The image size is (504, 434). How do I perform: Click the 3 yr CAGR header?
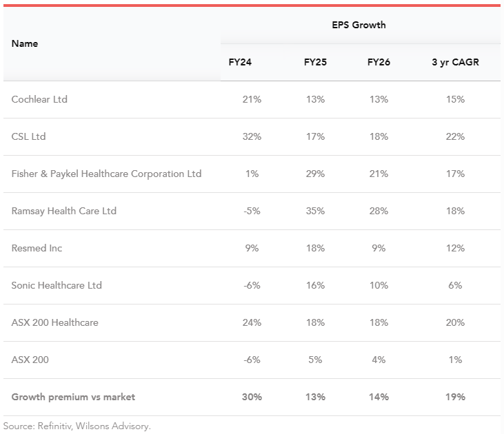455,62
